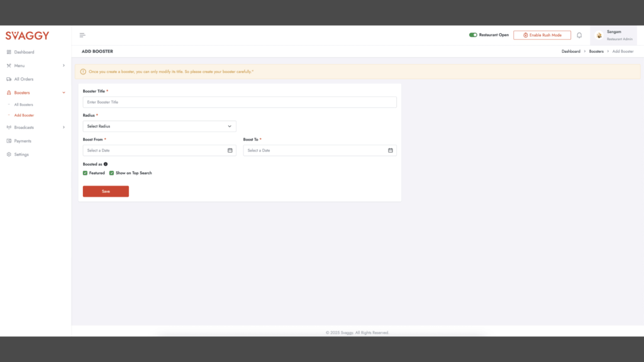Select Add Booster submenu item
Screen dimensions: 644x362
point(25,116)
